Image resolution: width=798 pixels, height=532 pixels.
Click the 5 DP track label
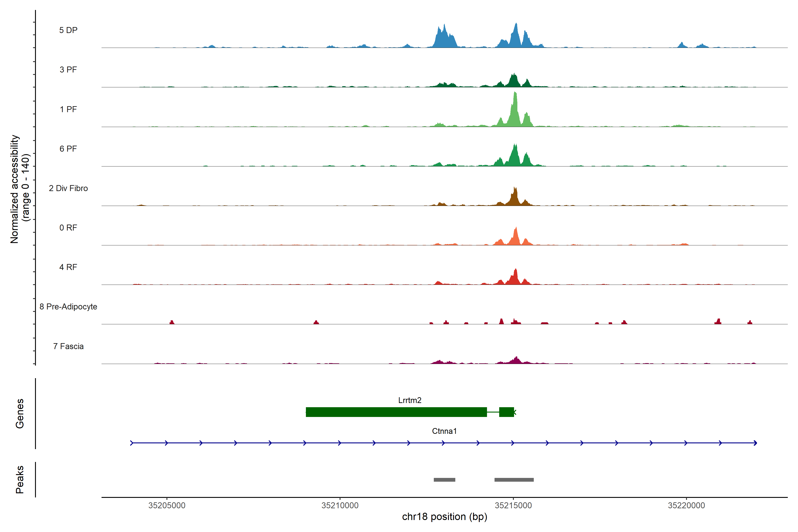[x=68, y=30]
